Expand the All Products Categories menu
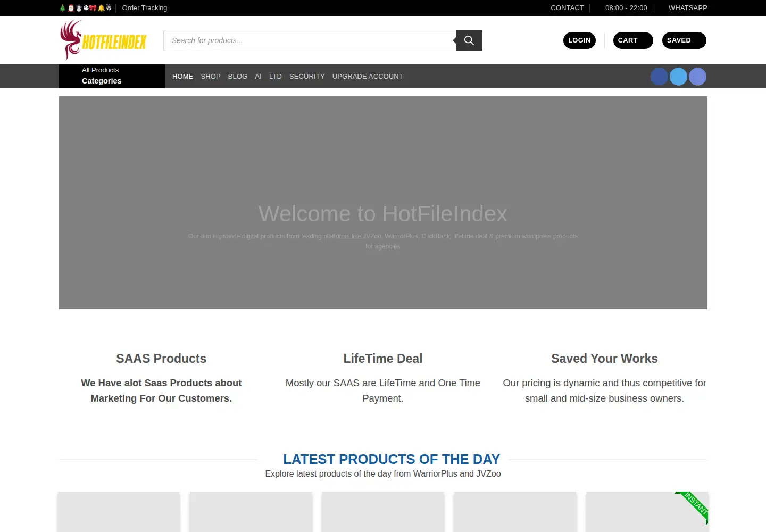 112,76
